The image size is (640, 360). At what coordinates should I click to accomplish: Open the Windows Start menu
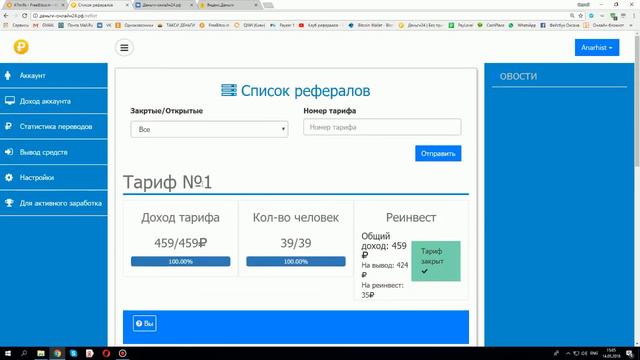pos(7,353)
